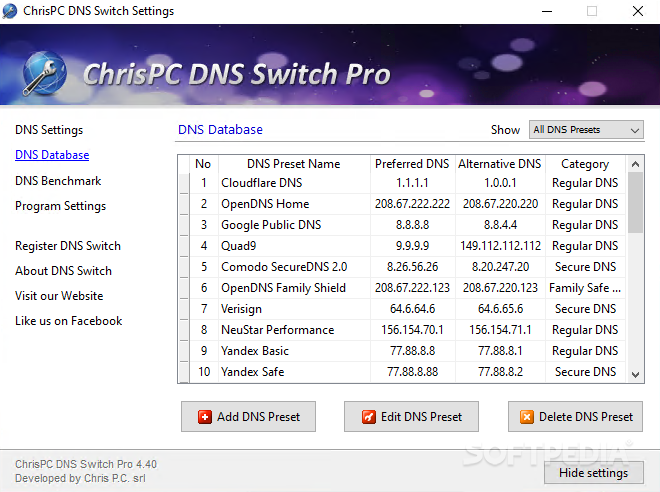Click Delete DNS Preset button
This screenshot has height=492, width=660.
[575, 417]
